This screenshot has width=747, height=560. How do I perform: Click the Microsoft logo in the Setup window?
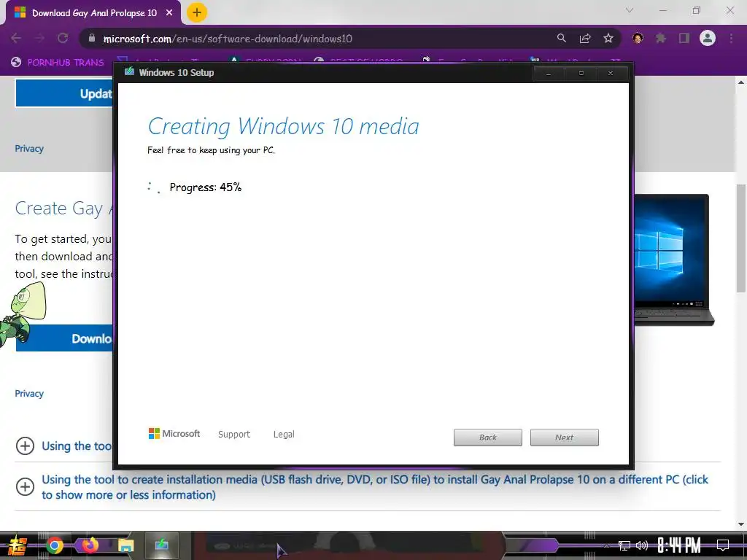point(174,433)
